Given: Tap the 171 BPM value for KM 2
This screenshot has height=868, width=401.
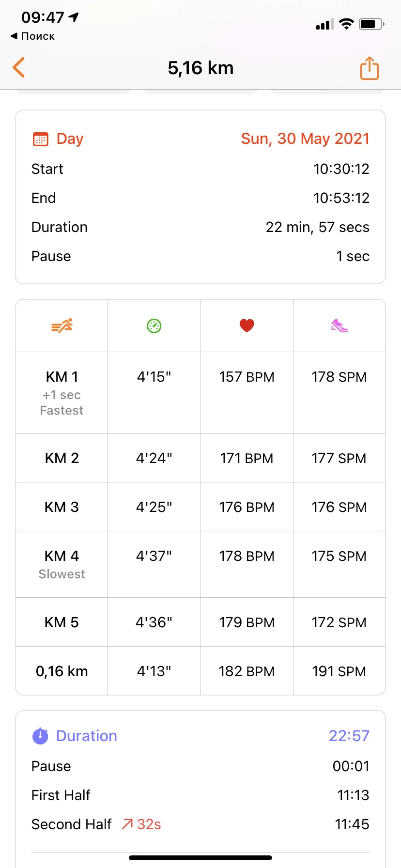Looking at the screenshot, I should point(247,458).
